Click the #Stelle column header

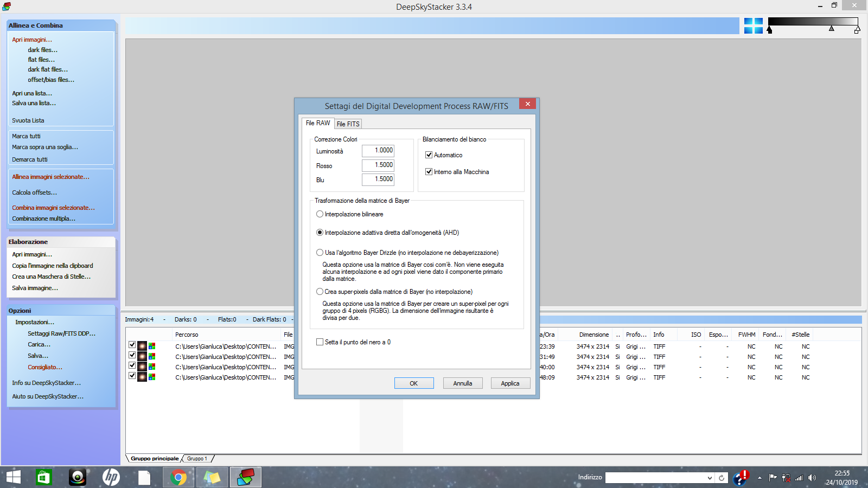click(800, 335)
